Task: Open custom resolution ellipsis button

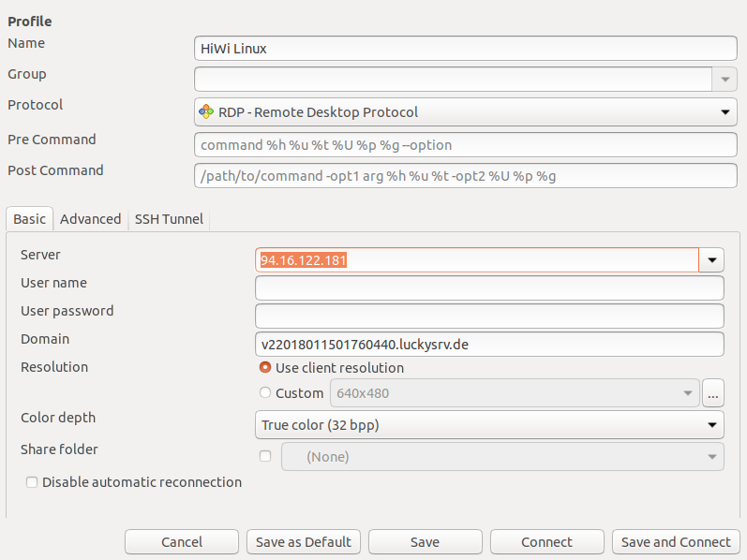Action: pos(713,393)
